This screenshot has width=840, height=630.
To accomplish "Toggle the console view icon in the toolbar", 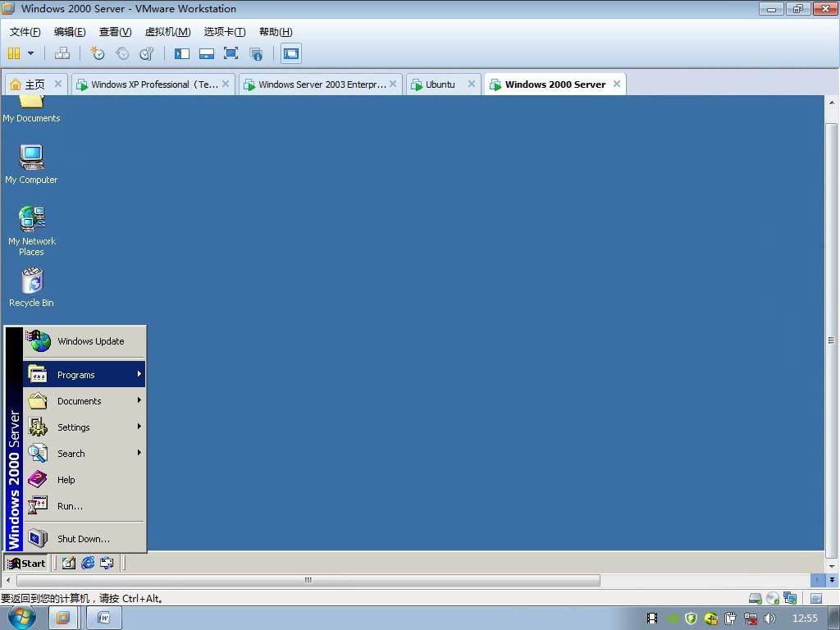I will point(291,53).
